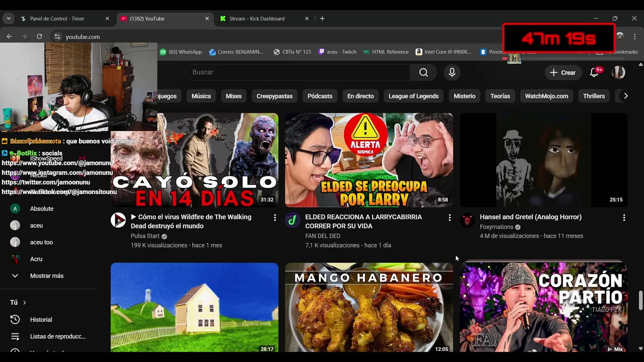Image resolution: width=644 pixels, height=362 pixels.
Task: Play Corazón Partío mix thumbnail
Action: pos(543,307)
